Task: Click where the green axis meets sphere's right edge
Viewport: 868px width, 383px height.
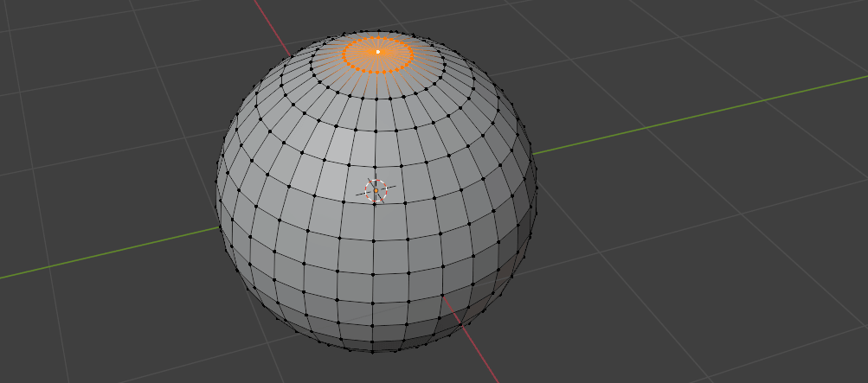Action: (x=533, y=154)
